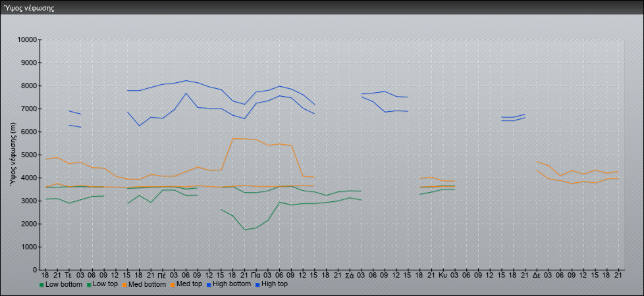The height and width of the screenshot is (296, 644).
Task: Click the "Ύψος νέφωσης" panel title
Action: click(x=29, y=8)
